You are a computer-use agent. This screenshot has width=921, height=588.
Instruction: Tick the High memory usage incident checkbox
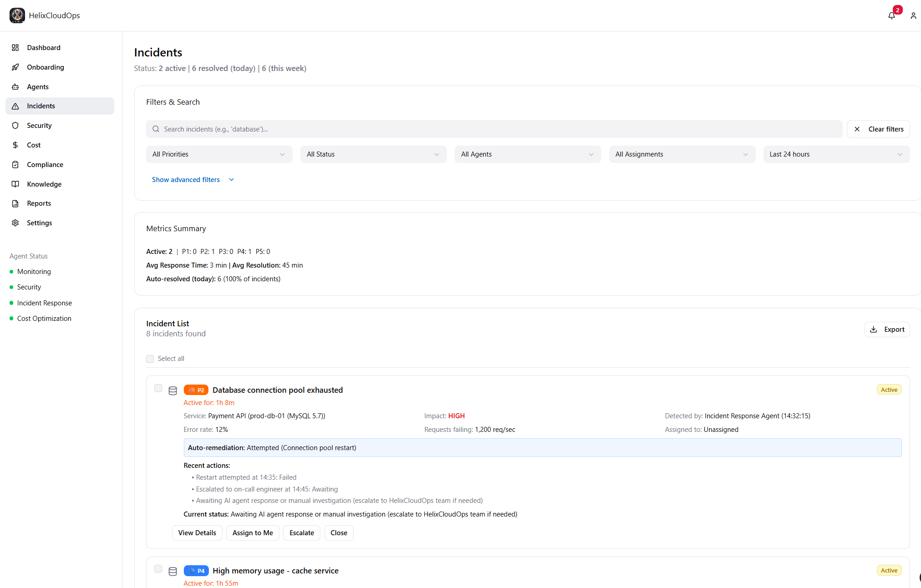click(x=158, y=569)
